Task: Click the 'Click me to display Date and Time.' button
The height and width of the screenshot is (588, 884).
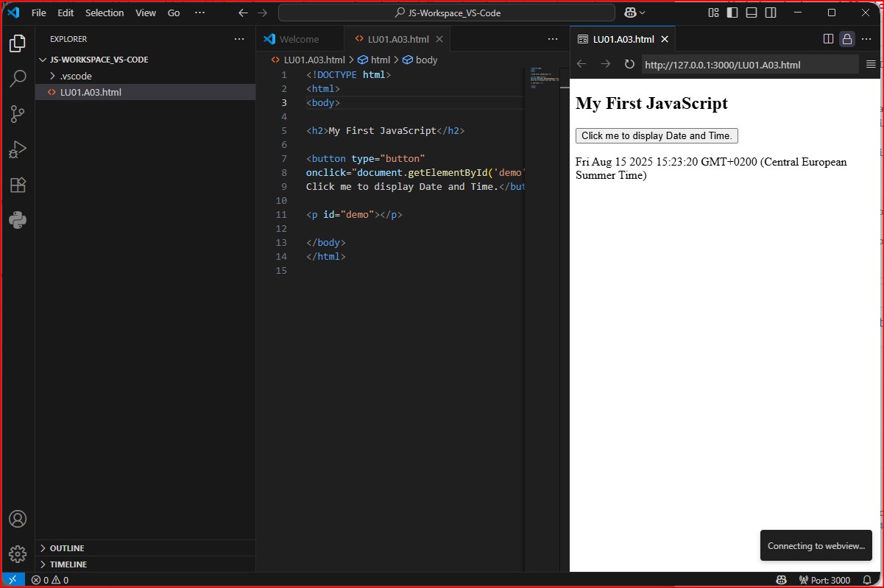Action: coord(657,135)
